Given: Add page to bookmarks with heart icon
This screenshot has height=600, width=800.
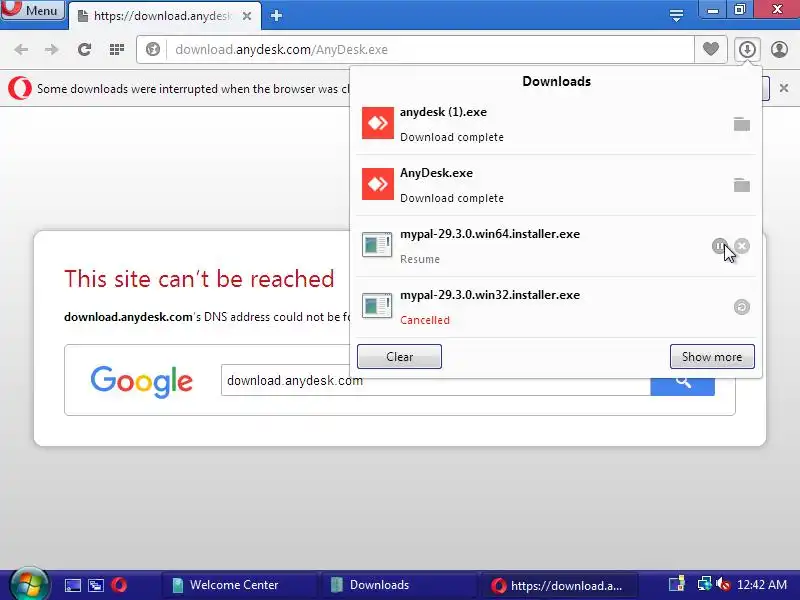Looking at the screenshot, I should click(x=711, y=49).
